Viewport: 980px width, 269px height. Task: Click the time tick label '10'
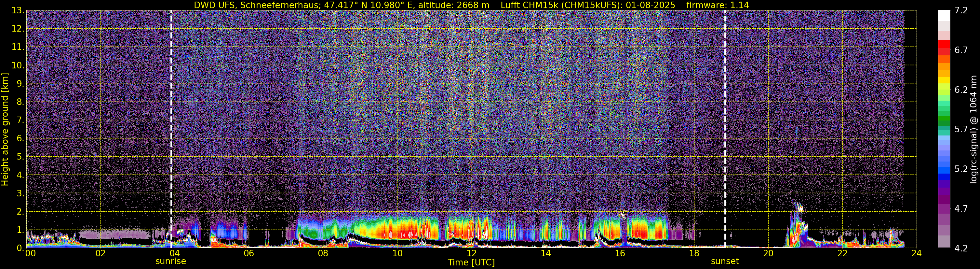pos(397,253)
